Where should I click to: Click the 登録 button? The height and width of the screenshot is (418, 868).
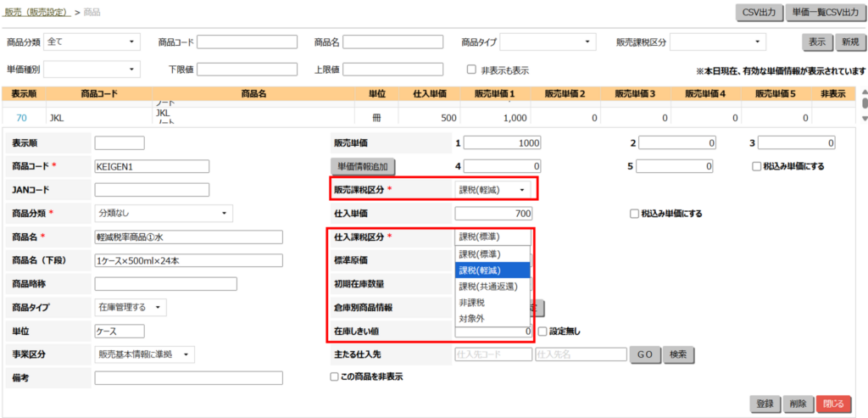[764, 404]
